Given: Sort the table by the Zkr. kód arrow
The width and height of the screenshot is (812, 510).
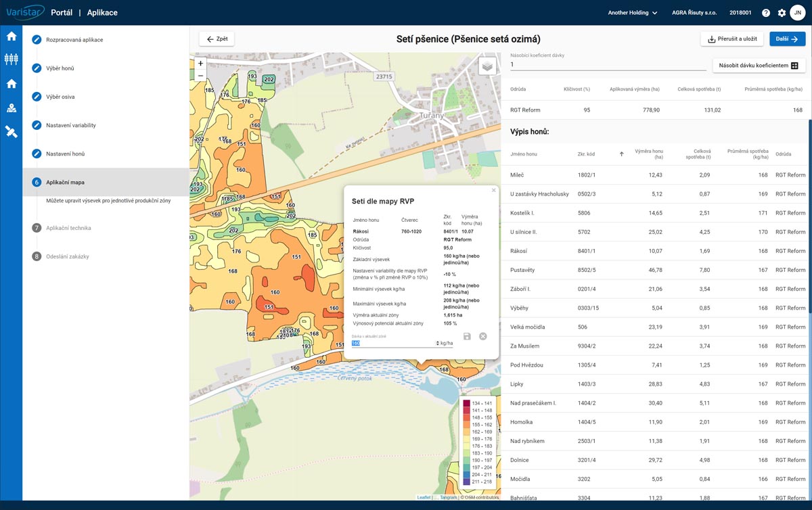Looking at the screenshot, I should point(621,154).
